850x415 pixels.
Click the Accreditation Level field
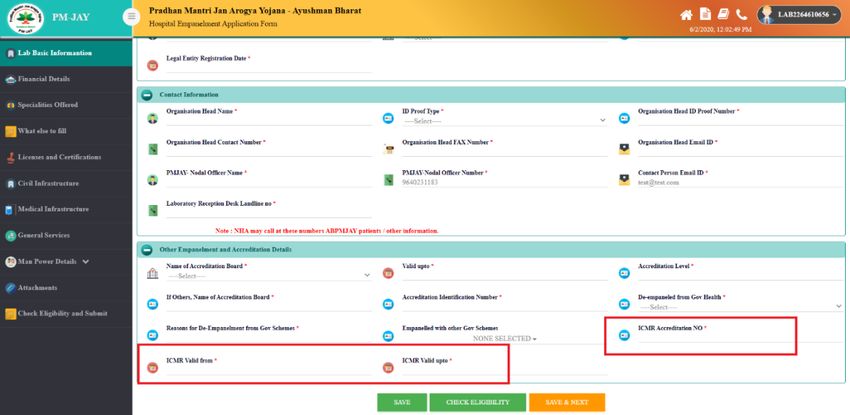[739, 276]
